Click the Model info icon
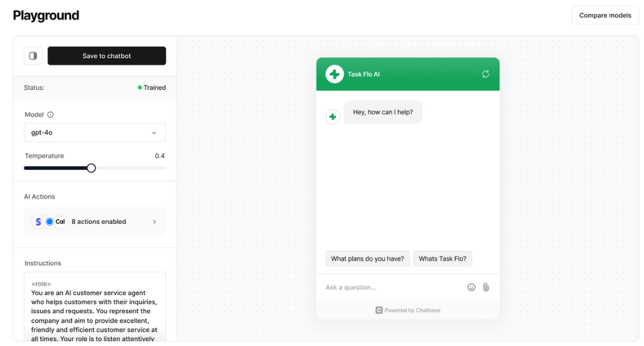Image resolution: width=644 pixels, height=346 pixels. click(x=50, y=115)
